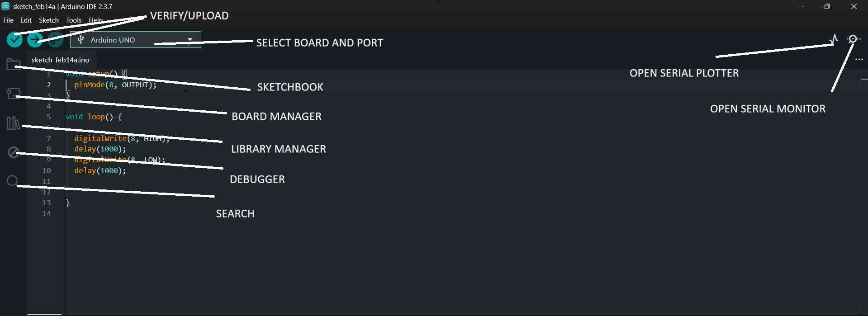Click the editor's vertical scrollbar
The height and width of the screenshot is (316, 868).
click(x=864, y=181)
